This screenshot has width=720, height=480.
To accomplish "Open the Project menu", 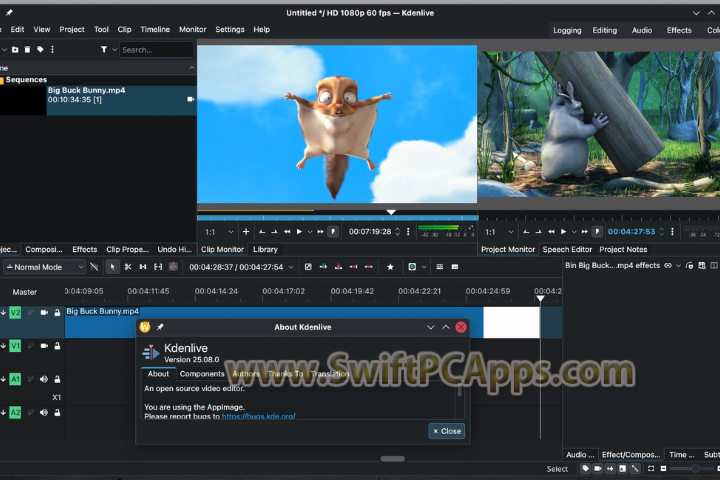I will tap(72, 29).
